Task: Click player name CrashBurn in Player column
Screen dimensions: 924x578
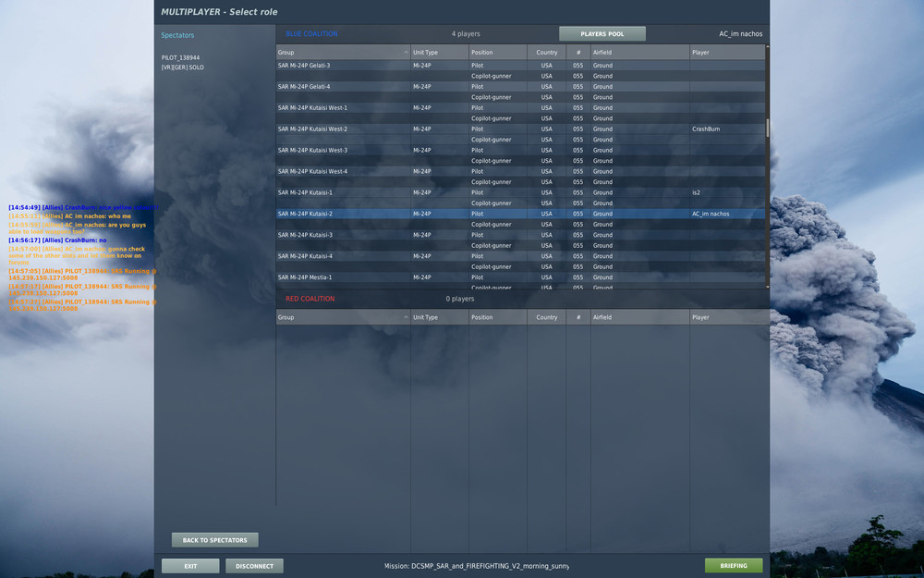Action: pos(706,129)
